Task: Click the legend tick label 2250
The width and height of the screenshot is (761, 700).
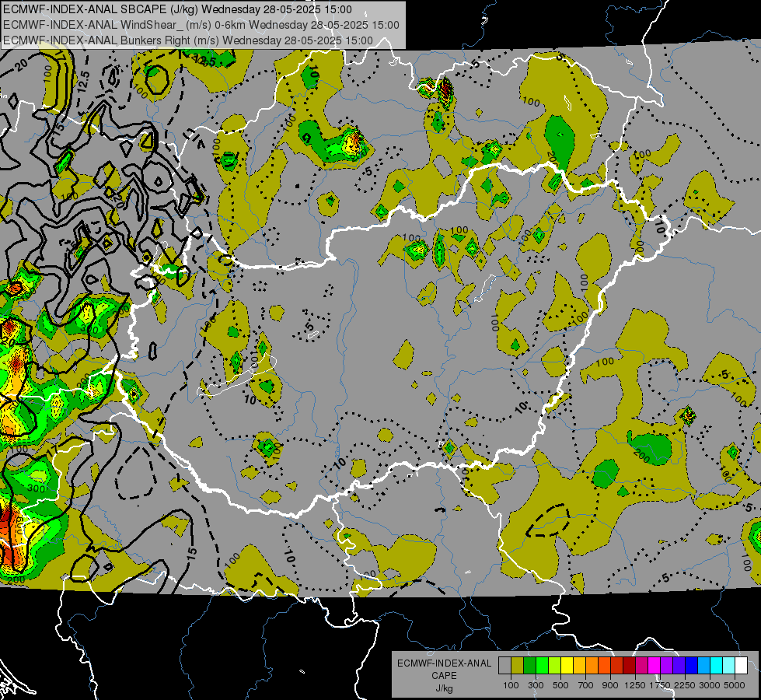Action: (x=684, y=685)
